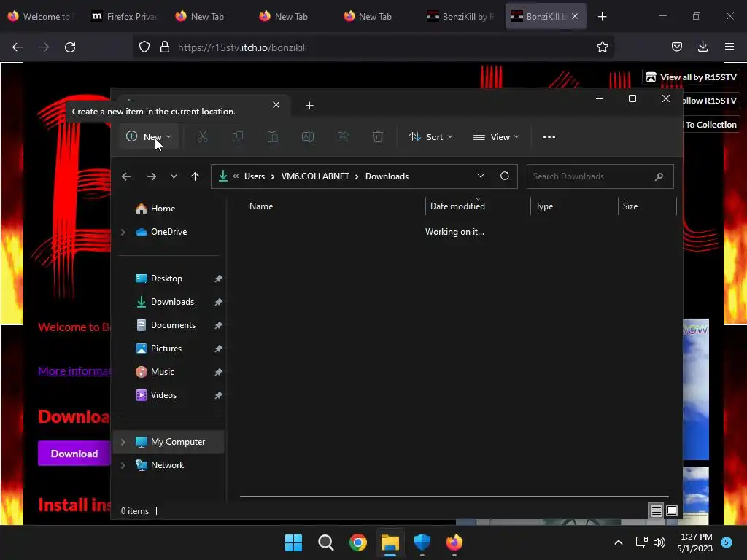Expand the Network tree node
The image size is (747, 560).
coord(123,465)
